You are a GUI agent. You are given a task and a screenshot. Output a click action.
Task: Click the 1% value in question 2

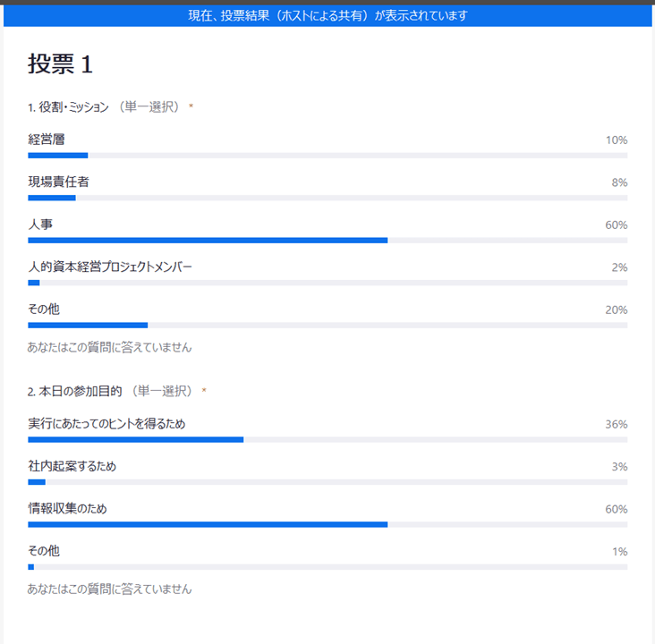(619, 552)
